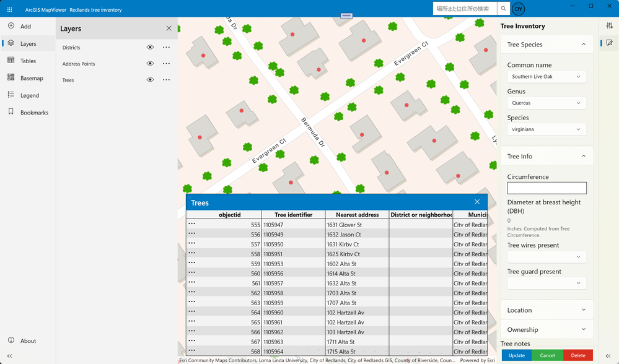This screenshot has width=619, height=364.
Task: Open the Common name dropdown
Action: 547,77
